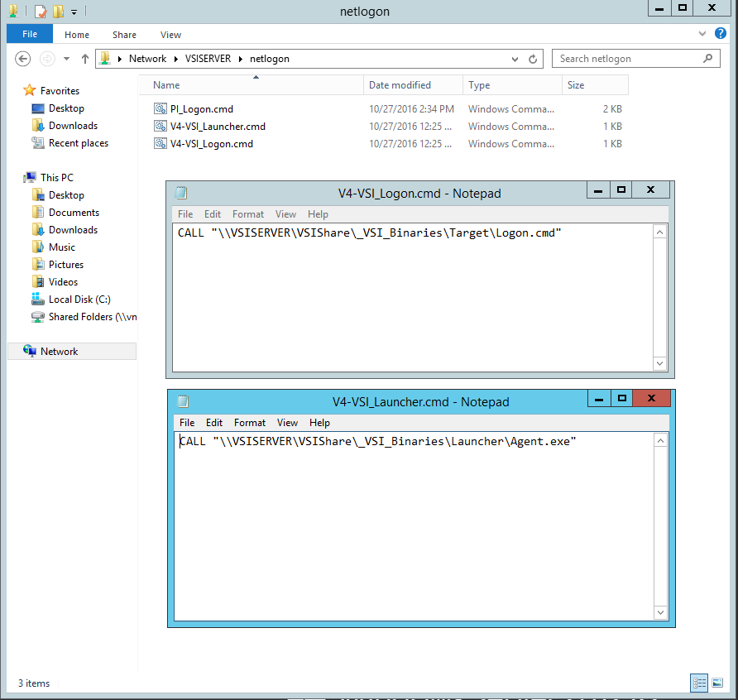Open Desktop under Favorites
738x700 pixels.
tap(66, 108)
